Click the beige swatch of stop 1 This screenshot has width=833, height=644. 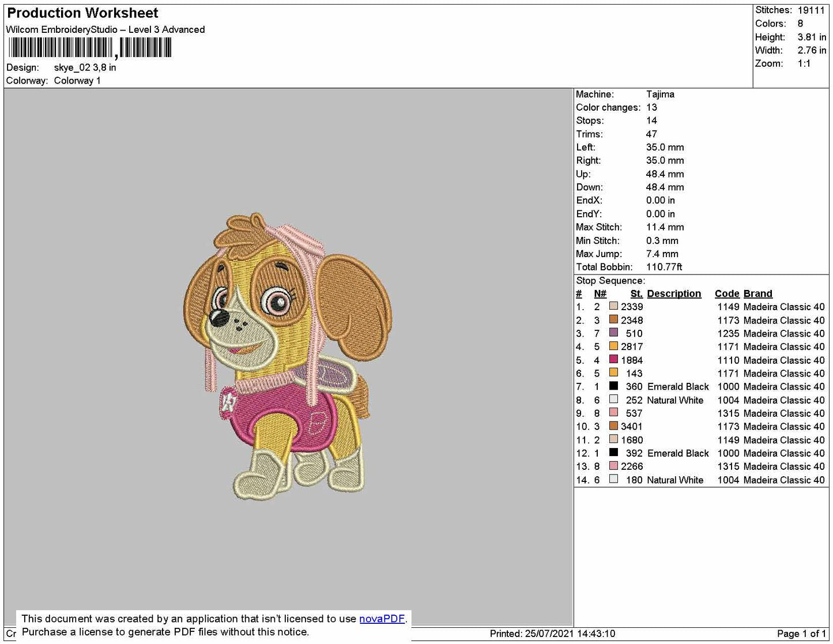[x=613, y=306]
